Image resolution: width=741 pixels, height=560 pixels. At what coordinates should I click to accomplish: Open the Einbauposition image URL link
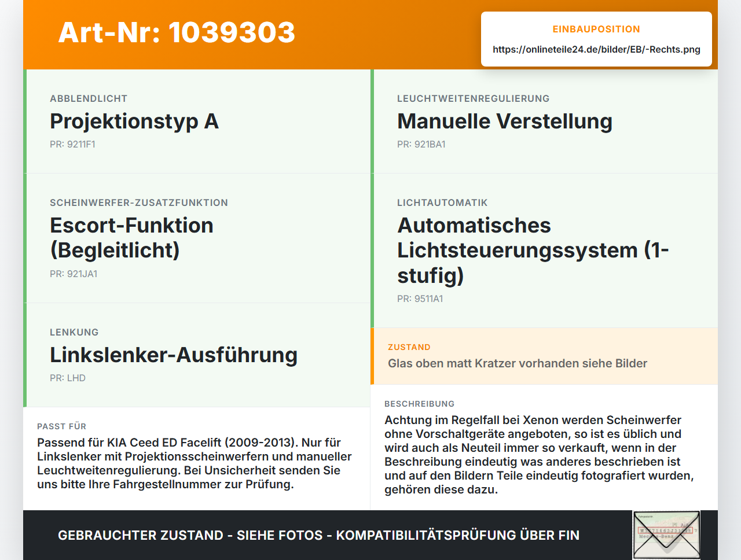pyautogui.click(x=596, y=49)
